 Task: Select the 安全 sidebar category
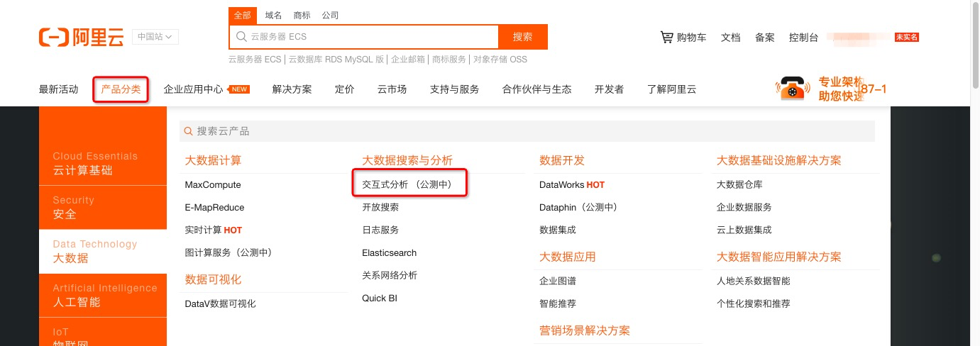[103, 208]
